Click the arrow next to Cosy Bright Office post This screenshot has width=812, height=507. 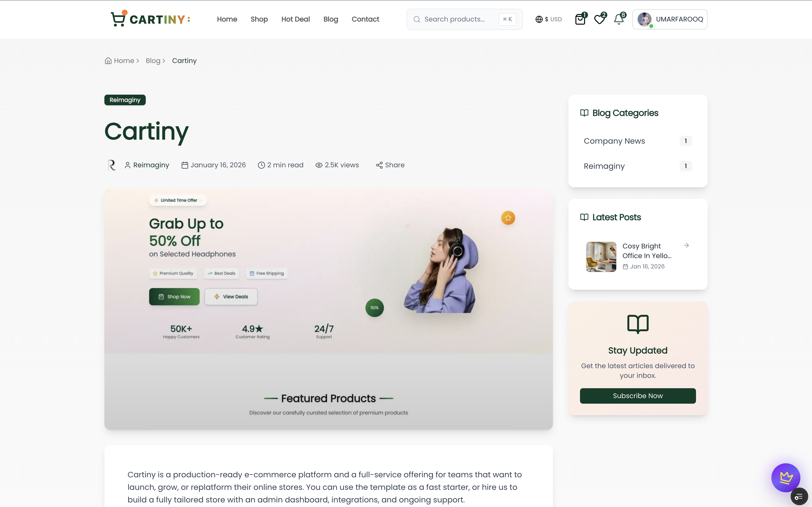(686, 246)
